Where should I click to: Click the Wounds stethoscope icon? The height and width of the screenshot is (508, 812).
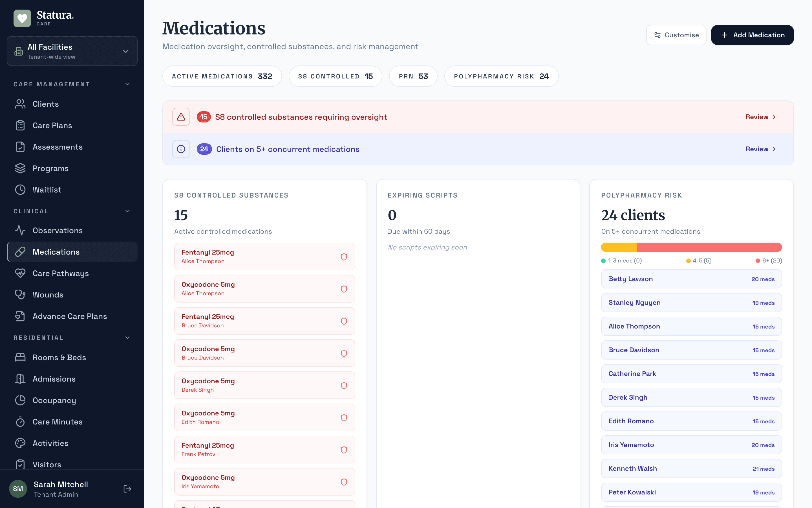click(x=21, y=295)
